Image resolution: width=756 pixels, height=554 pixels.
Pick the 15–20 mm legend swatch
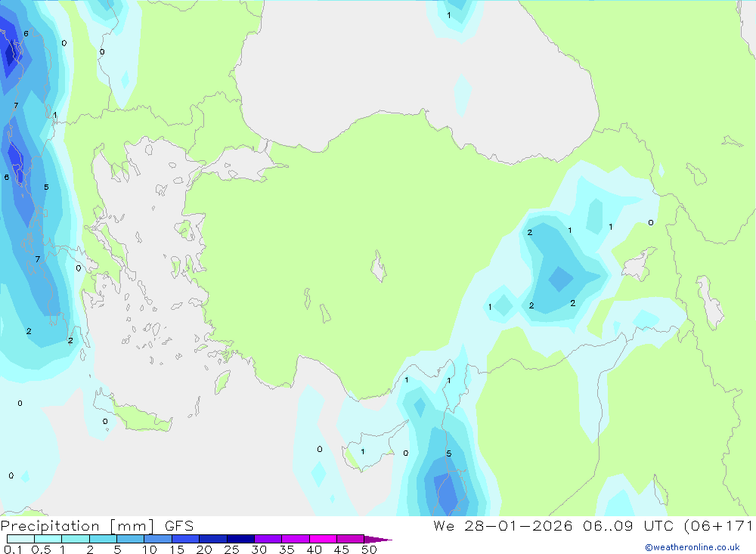pyautogui.click(x=185, y=539)
